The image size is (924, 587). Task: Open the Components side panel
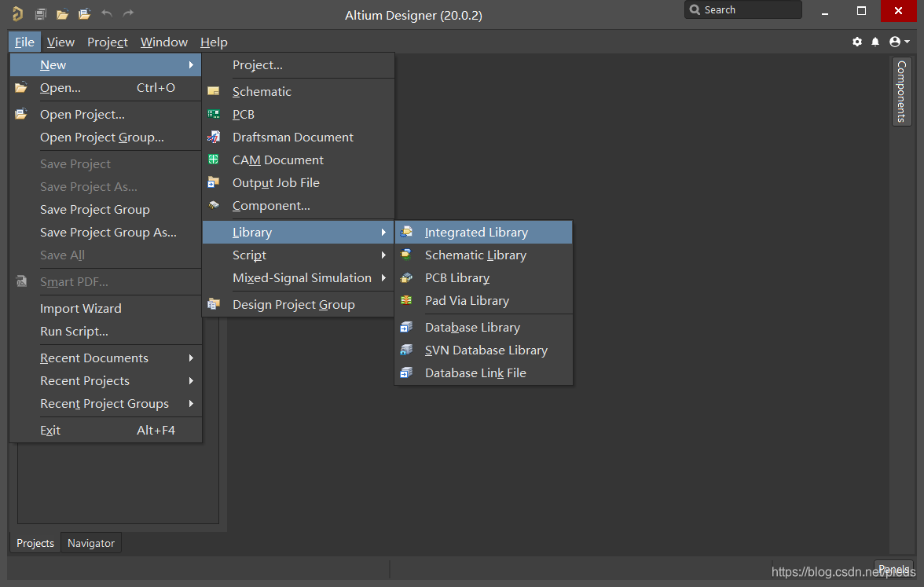coord(901,90)
